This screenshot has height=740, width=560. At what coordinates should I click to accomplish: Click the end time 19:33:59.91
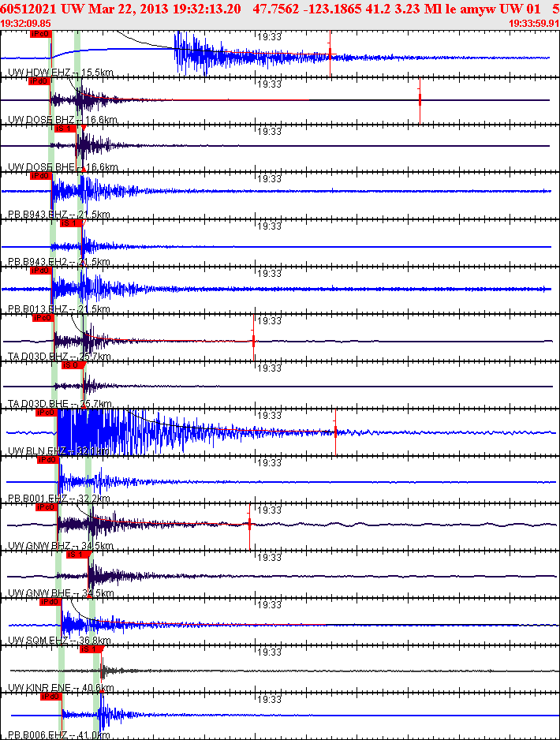534,23
